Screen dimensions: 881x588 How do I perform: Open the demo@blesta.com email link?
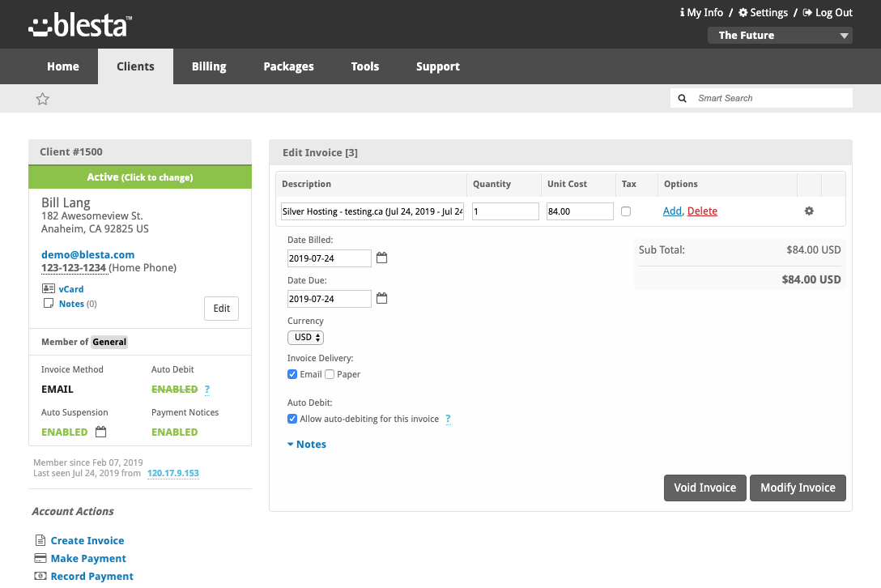pyautogui.click(x=87, y=254)
